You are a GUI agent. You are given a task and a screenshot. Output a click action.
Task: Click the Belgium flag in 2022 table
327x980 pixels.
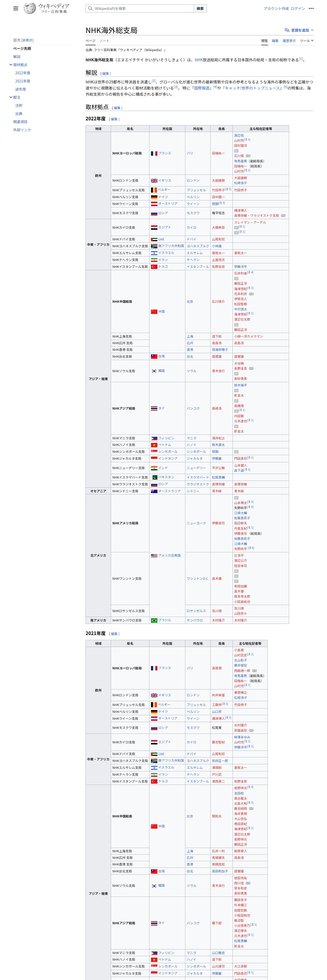[x=154, y=190]
